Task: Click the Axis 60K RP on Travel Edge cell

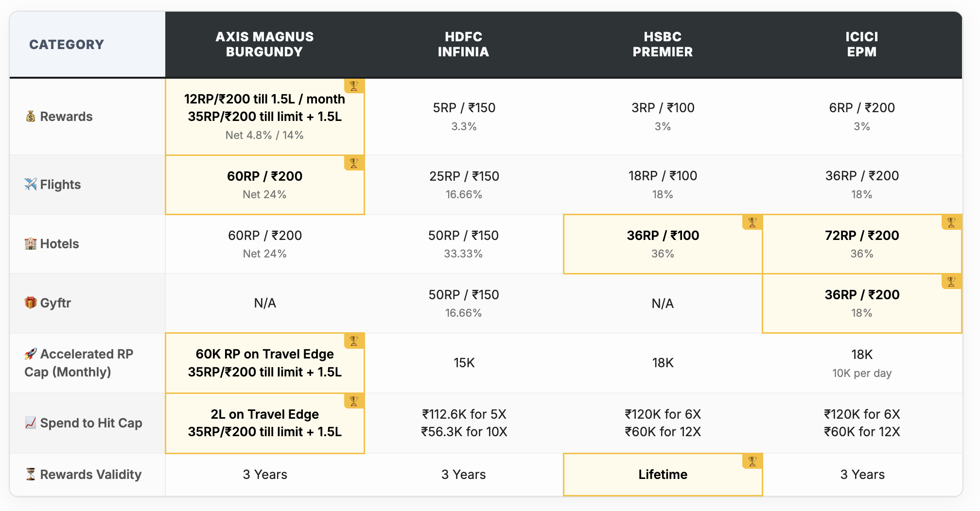Action: pos(264,363)
